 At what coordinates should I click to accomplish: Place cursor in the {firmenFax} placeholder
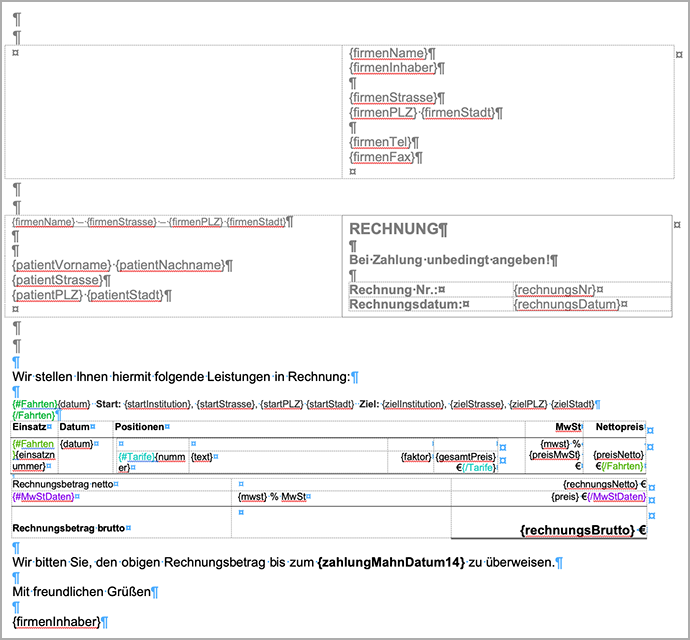[382, 157]
